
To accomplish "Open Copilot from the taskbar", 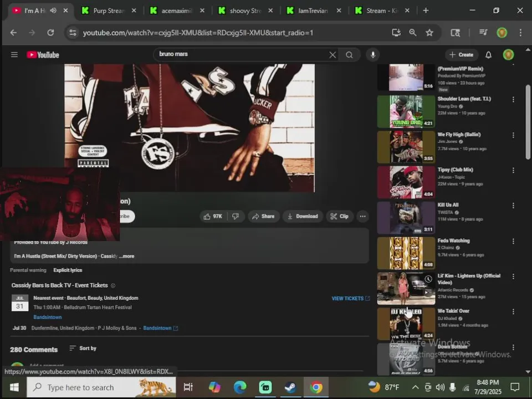I will 214,387.
